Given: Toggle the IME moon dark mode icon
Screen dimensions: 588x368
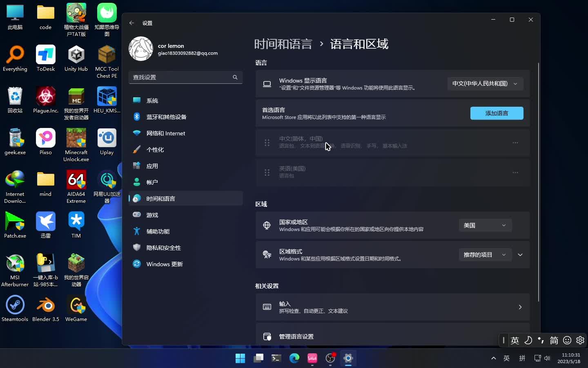Looking at the screenshot, I should click(528, 340).
